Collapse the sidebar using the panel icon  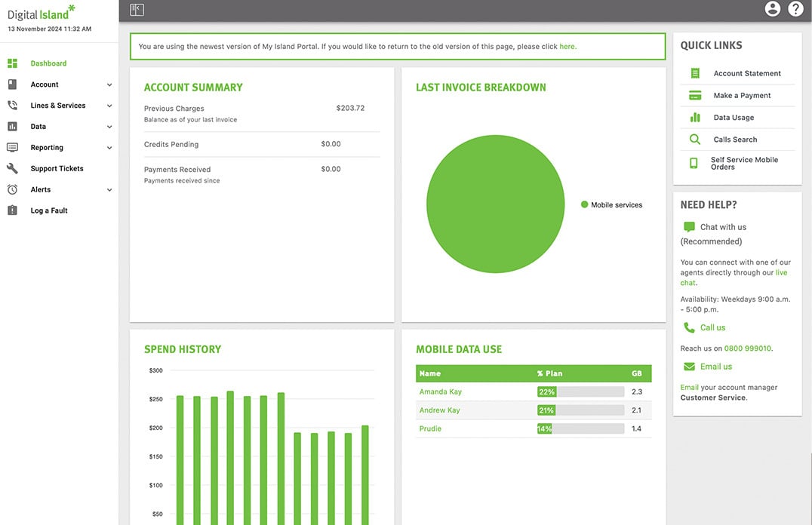click(x=137, y=10)
